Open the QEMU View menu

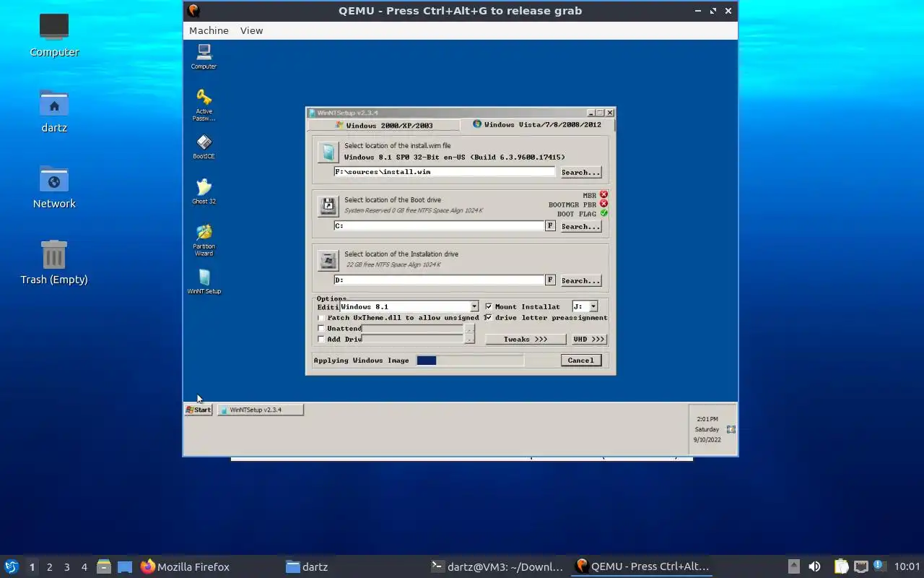click(251, 30)
